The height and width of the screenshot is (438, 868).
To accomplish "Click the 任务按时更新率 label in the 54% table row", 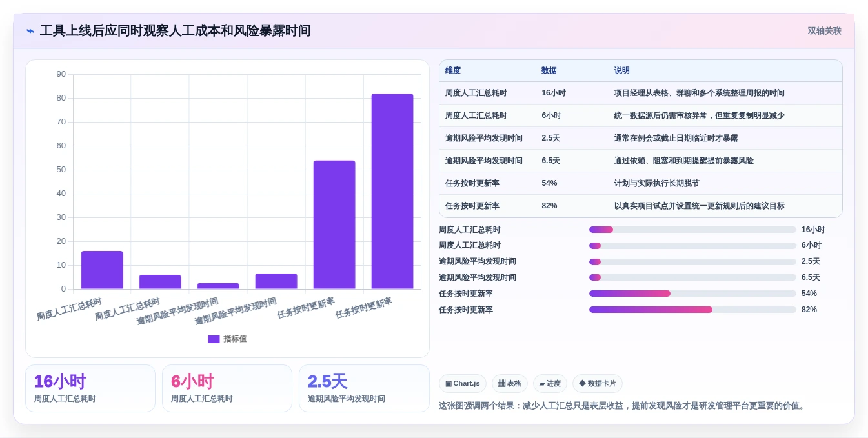I will click(x=472, y=183).
